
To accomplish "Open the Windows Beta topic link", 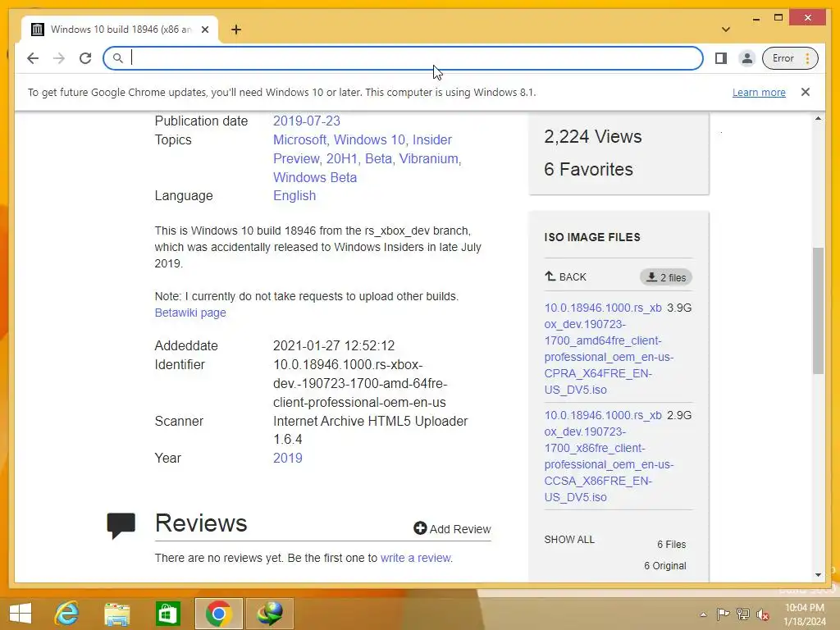I will pyautogui.click(x=315, y=177).
